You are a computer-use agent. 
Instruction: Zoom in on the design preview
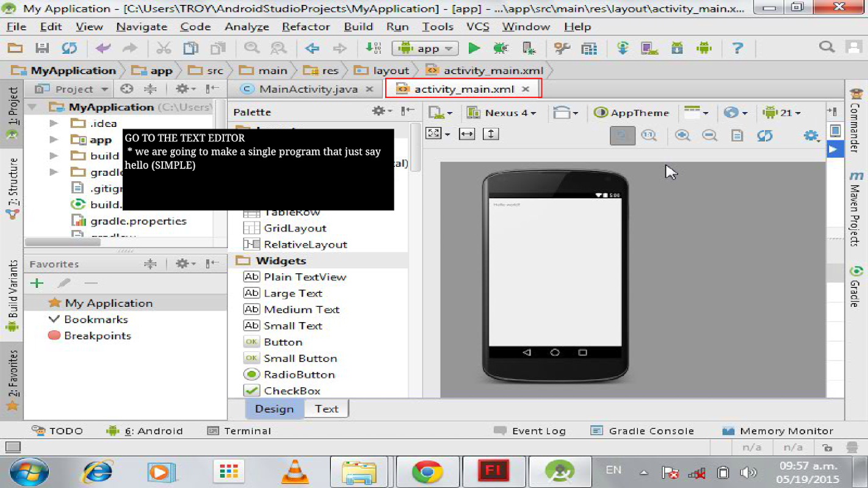coord(682,135)
